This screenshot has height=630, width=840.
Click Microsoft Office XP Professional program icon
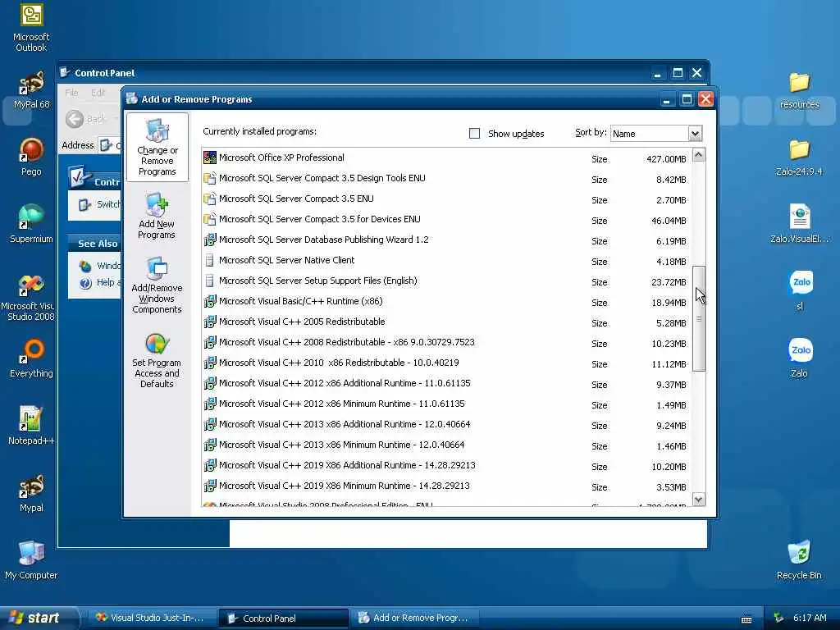pos(210,157)
